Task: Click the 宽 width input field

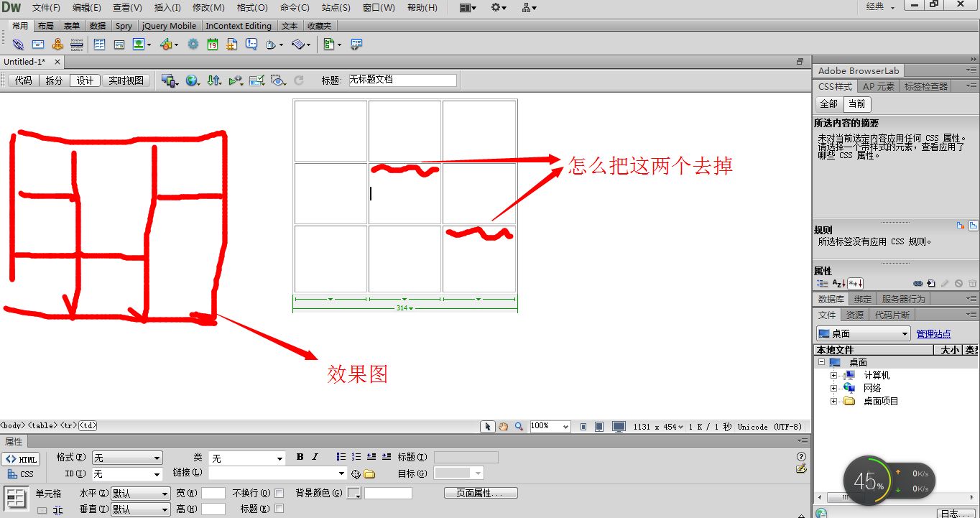Action: click(213, 494)
